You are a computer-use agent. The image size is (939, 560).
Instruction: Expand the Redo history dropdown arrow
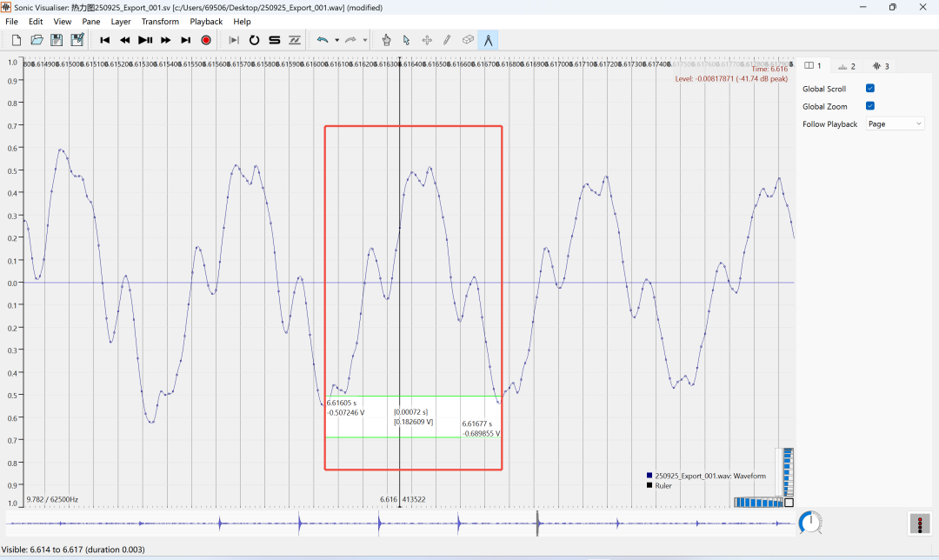pos(364,40)
